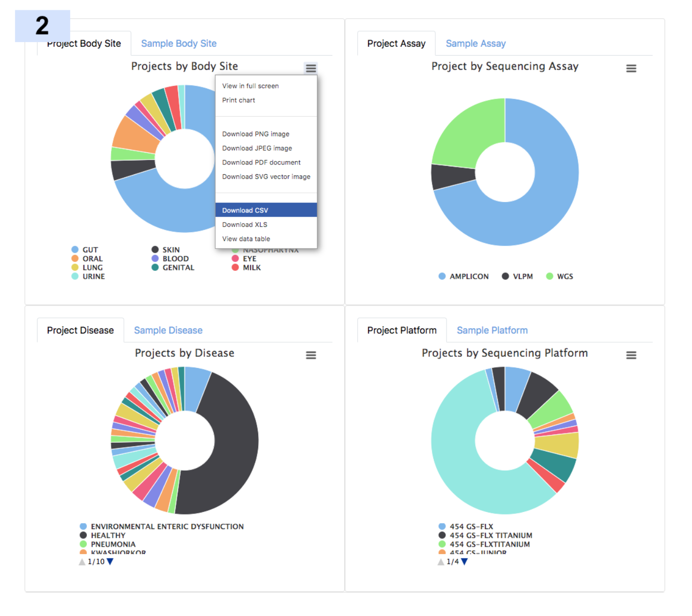Viewport: 692px width, 616px height.
Task: Toggle WGS legend item
Action: (x=560, y=276)
